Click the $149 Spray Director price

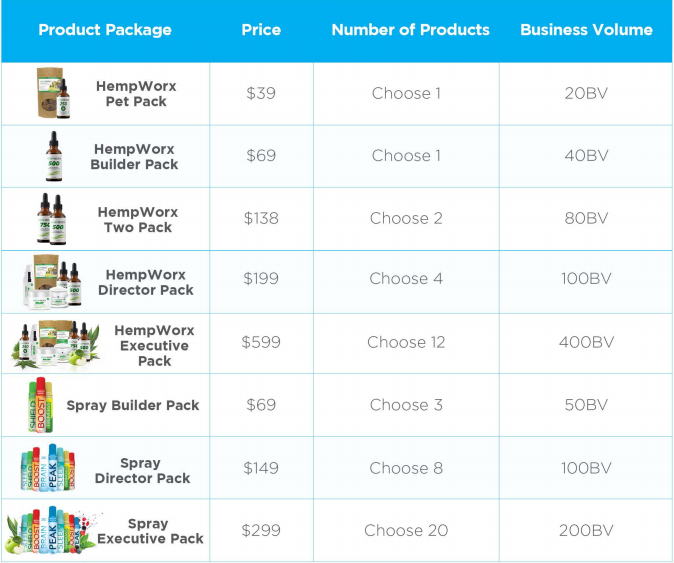click(261, 468)
